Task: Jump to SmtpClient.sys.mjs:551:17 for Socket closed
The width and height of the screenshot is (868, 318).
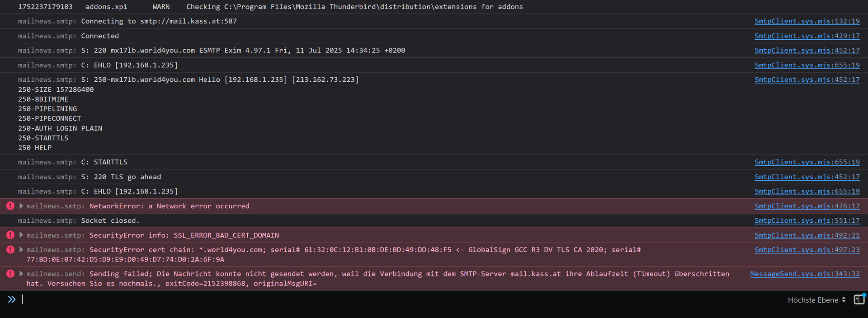Action: pos(807,220)
